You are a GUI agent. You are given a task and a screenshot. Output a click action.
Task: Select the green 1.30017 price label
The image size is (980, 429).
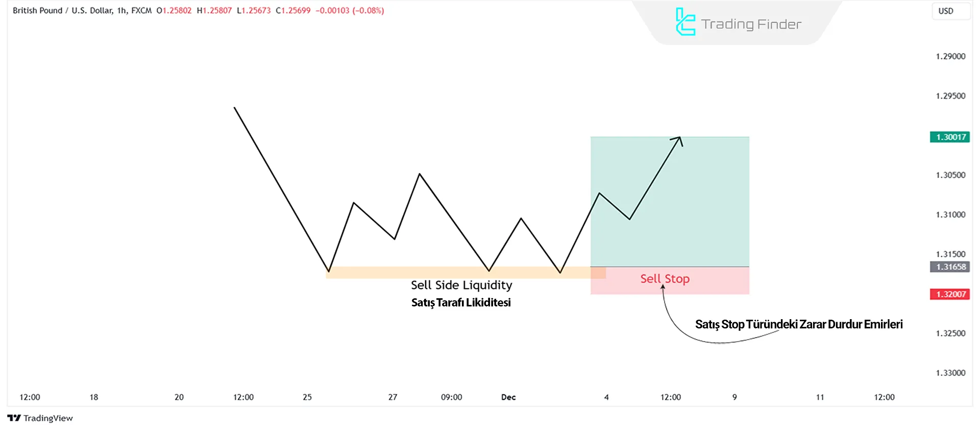949,137
